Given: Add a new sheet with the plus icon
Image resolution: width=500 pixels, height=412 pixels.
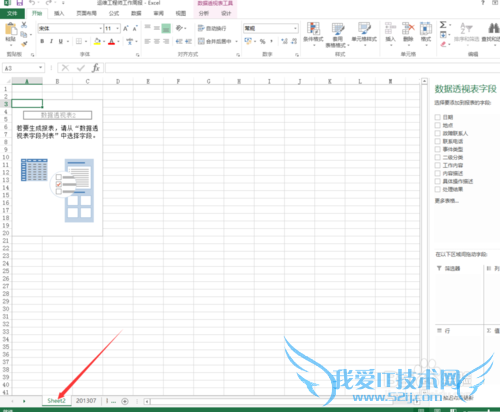Looking at the screenshot, I should point(125,401).
